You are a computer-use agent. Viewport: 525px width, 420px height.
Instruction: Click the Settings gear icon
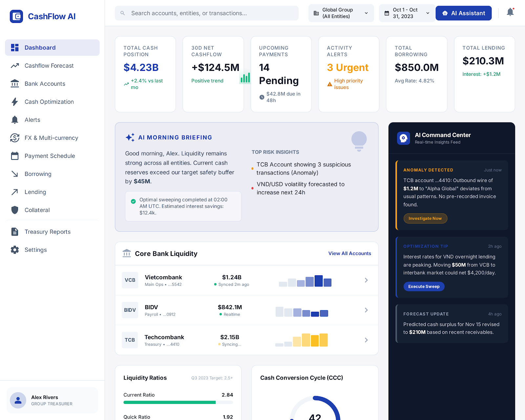(x=15, y=250)
